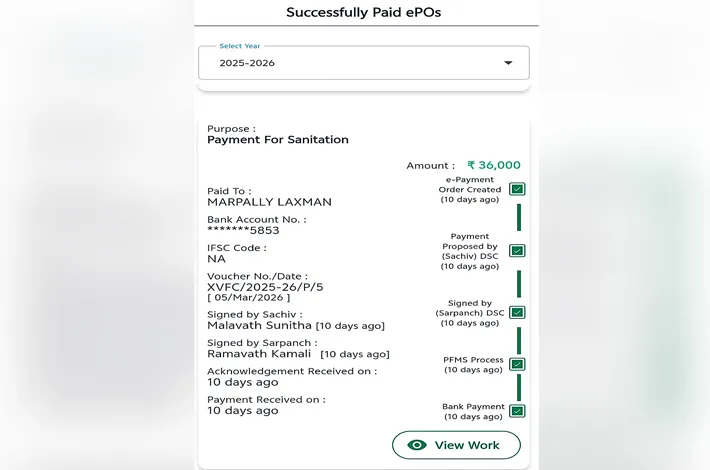The height and width of the screenshot is (470, 710).
Task: Click Sarpanch name Ramavath Kamali
Action: click(259, 353)
